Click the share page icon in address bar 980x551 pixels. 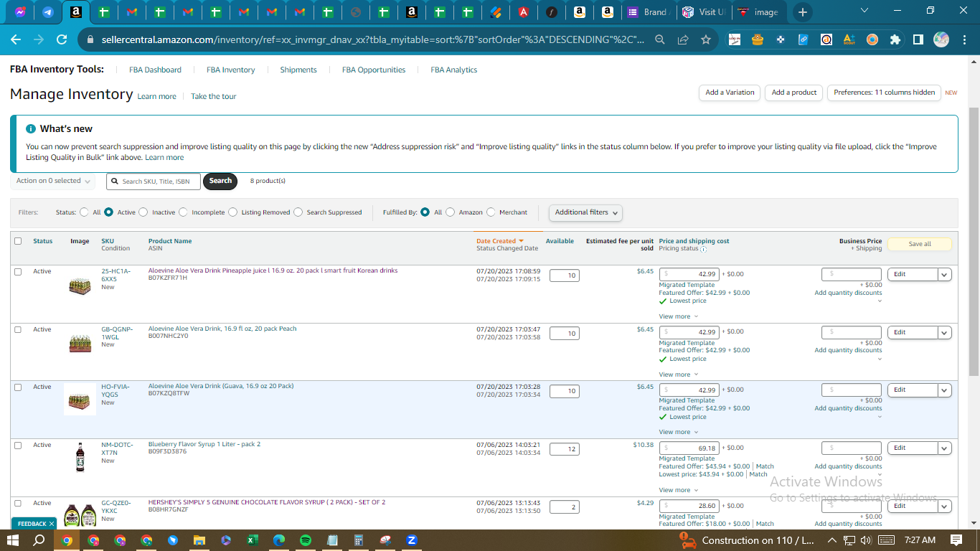pyautogui.click(x=683, y=40)
